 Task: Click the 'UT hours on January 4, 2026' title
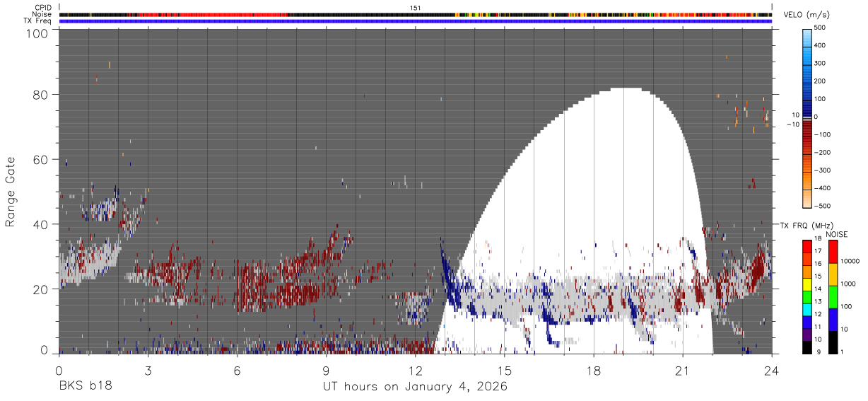(x=415, y=387)
